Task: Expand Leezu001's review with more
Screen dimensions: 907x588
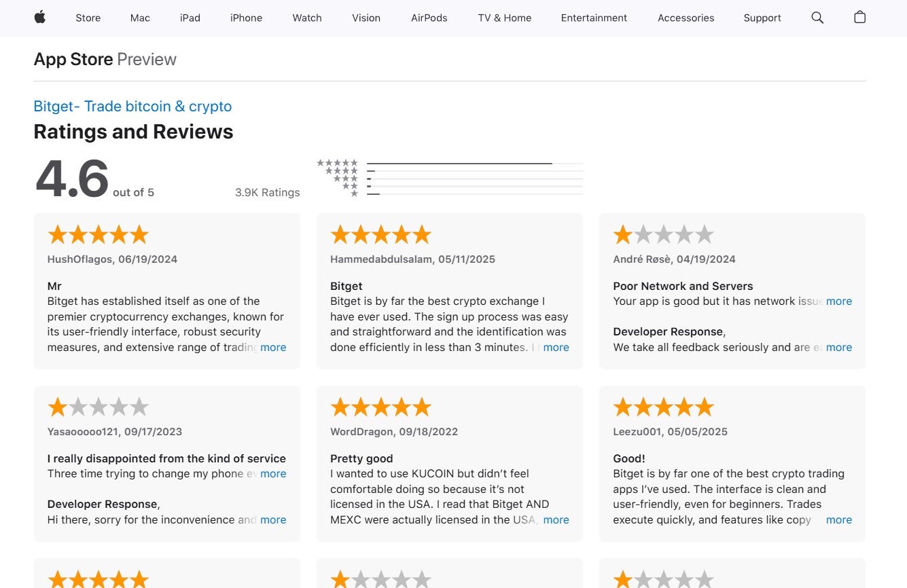Action: pos(838,519)
